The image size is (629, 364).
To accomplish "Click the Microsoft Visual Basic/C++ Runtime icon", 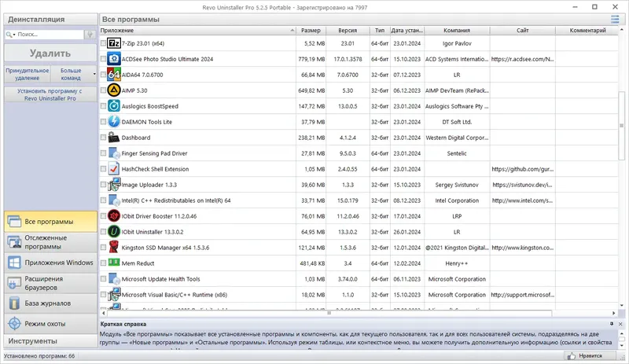I will point(114,295).
